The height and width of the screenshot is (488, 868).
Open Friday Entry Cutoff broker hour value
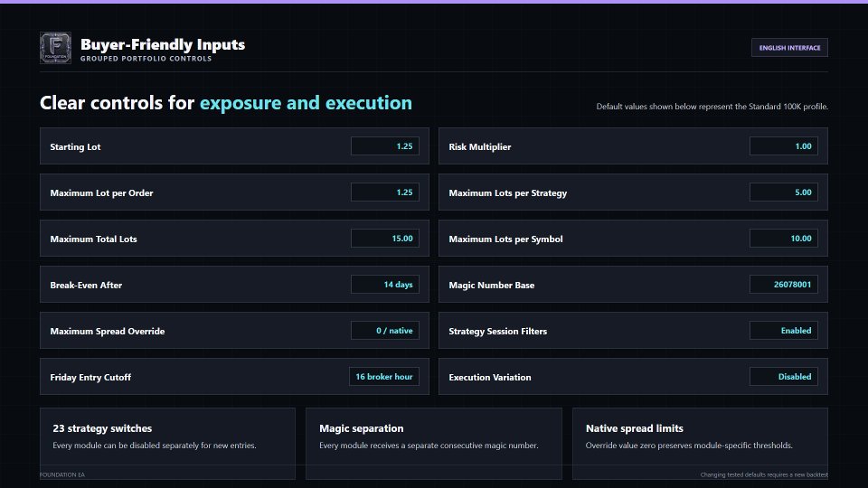tap(383, 376)
